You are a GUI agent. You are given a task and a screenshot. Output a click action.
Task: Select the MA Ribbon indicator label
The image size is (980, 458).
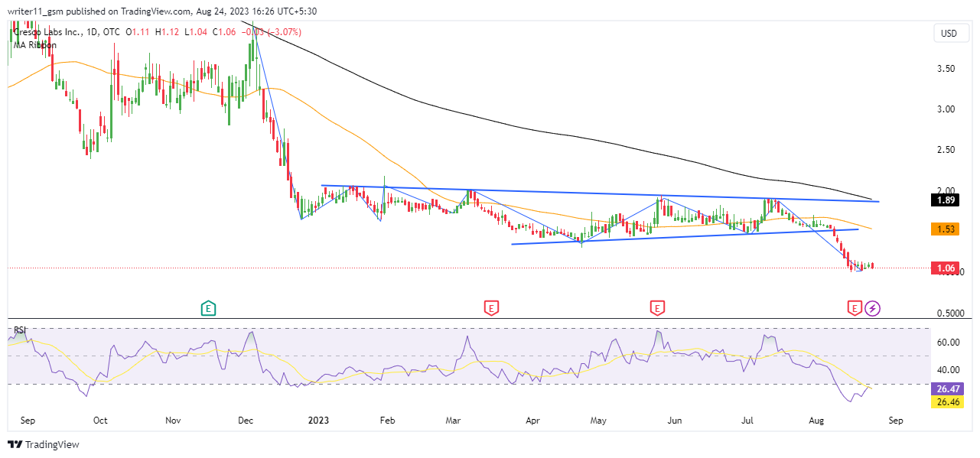34,45
